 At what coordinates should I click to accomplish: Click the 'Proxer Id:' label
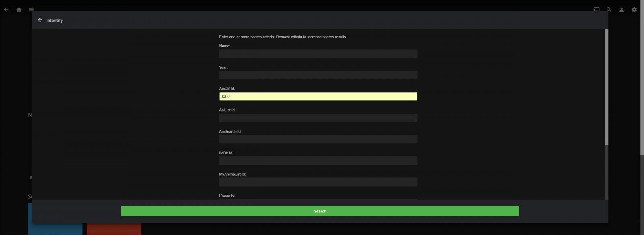coord(227,195)
